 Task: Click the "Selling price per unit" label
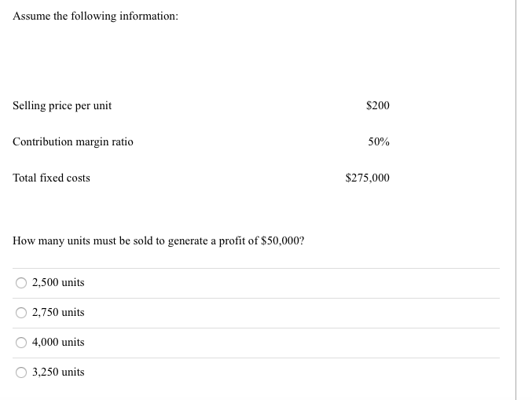click(x=62, y=105)
